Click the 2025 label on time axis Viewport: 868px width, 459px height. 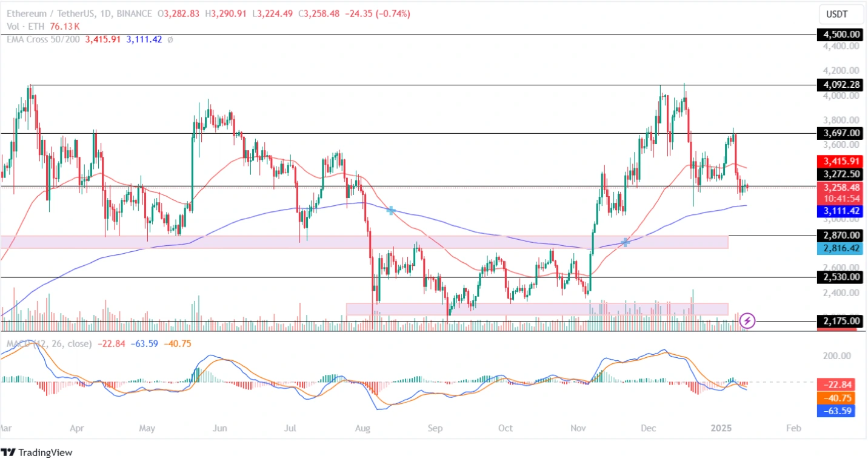720,428
